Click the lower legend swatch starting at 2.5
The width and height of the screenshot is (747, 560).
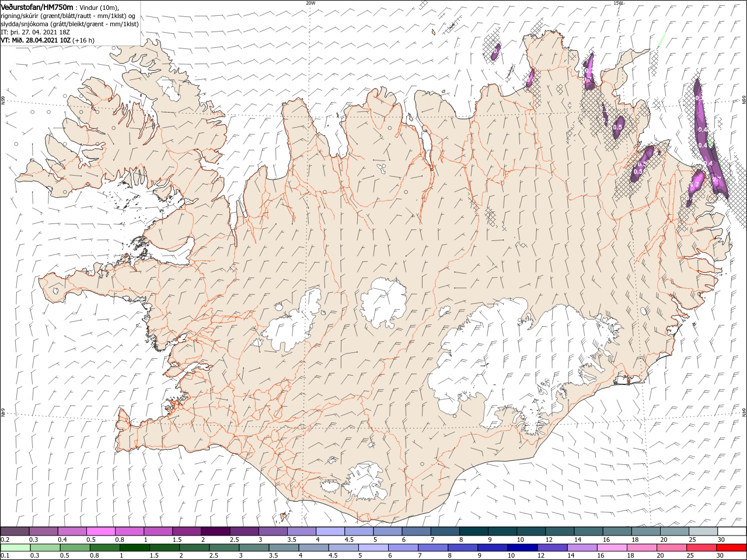point(224,548)
